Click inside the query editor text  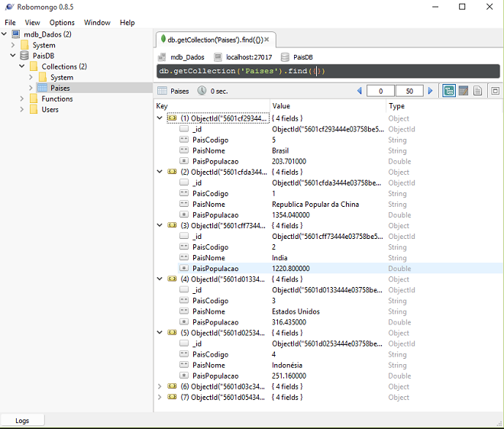click(x=328, y=71)
